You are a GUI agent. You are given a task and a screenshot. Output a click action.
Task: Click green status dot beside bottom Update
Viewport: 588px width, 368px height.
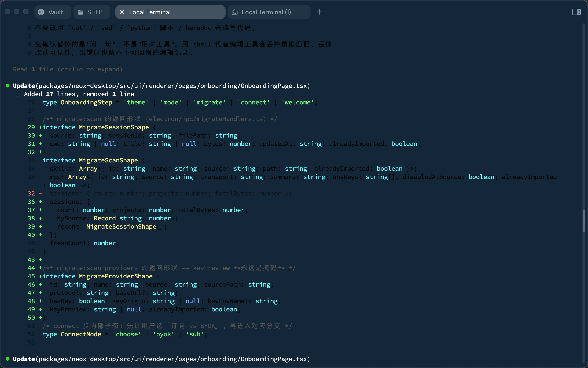8,359
